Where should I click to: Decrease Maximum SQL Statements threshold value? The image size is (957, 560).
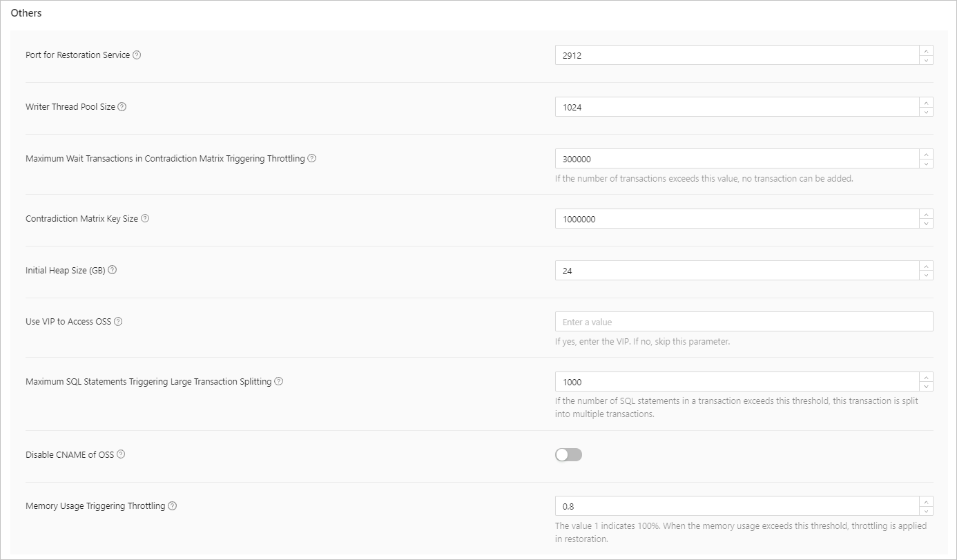click(926, 387)
